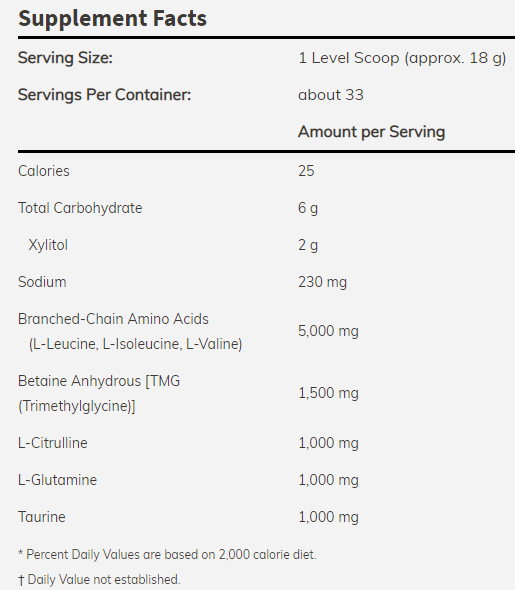Viewport: 515px width, 590px height.
Task: Click the Daily Value not established footnote
Action: pyautogui.click(x=99, y=579)
